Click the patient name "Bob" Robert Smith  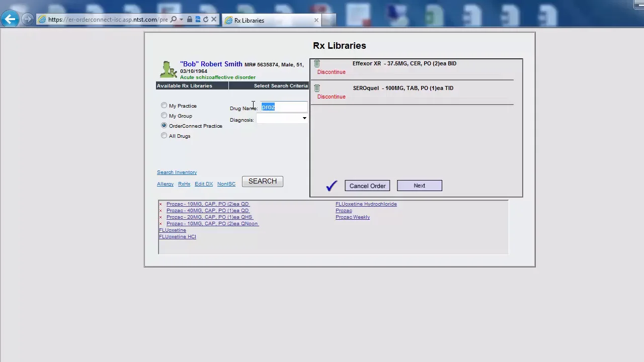pyautogui.click(x=211, y=64)
